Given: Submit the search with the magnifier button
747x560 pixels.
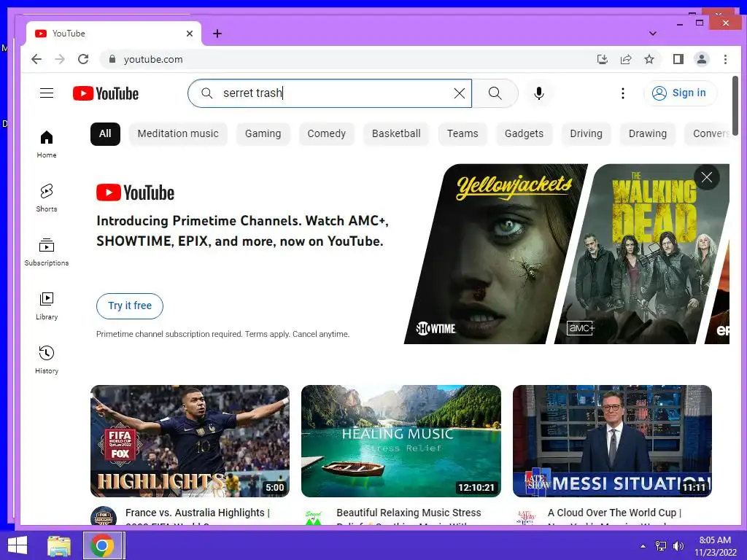Looking at the screenshot, I should point(495,93).
